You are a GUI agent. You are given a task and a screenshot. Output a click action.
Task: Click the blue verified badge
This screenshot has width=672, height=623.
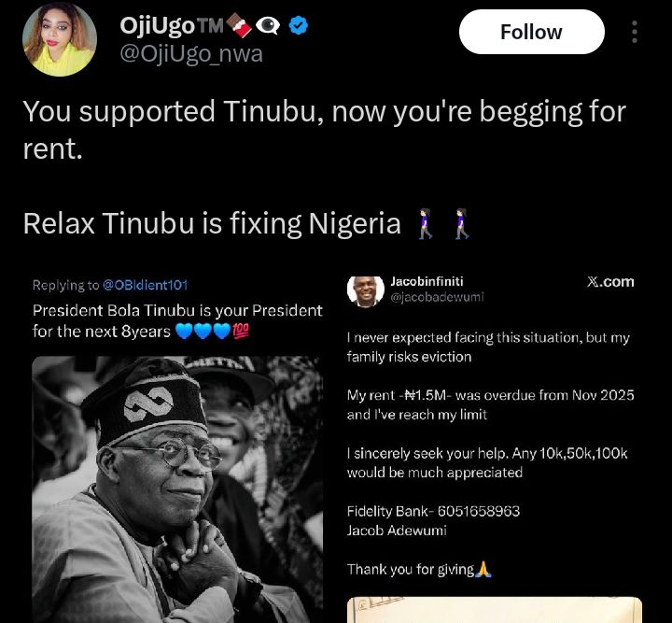(x=298, y=26)
